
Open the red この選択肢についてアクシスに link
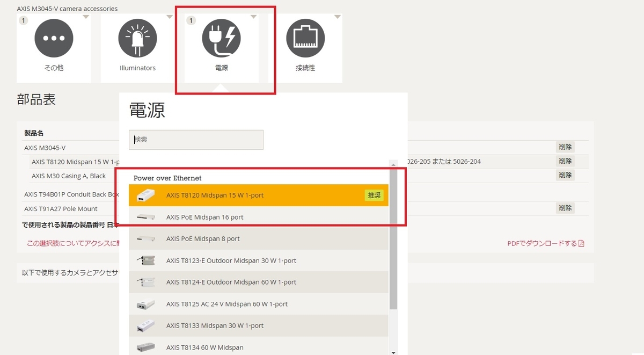tap(73, 243)
